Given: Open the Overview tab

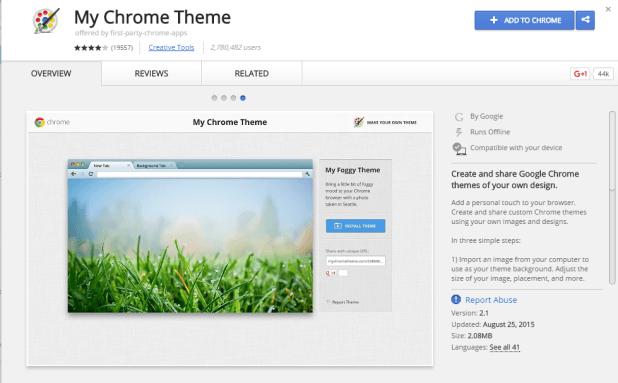Looking at the screenshot, I should (51, 73).
